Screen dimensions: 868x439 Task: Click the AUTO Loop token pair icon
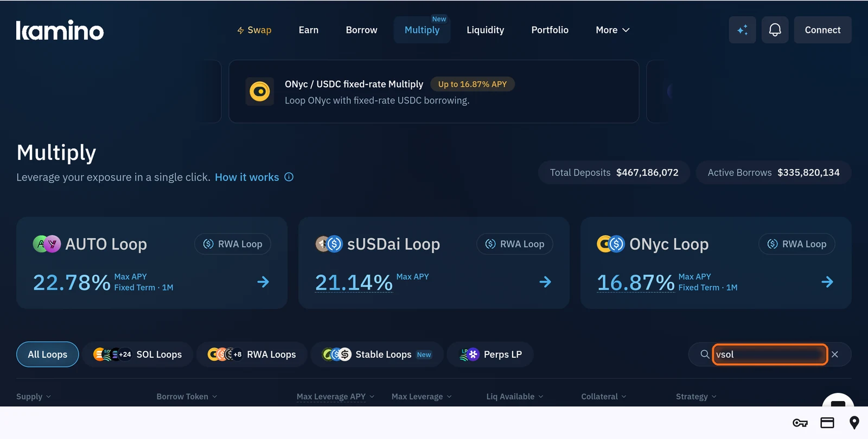pos(47,244)
